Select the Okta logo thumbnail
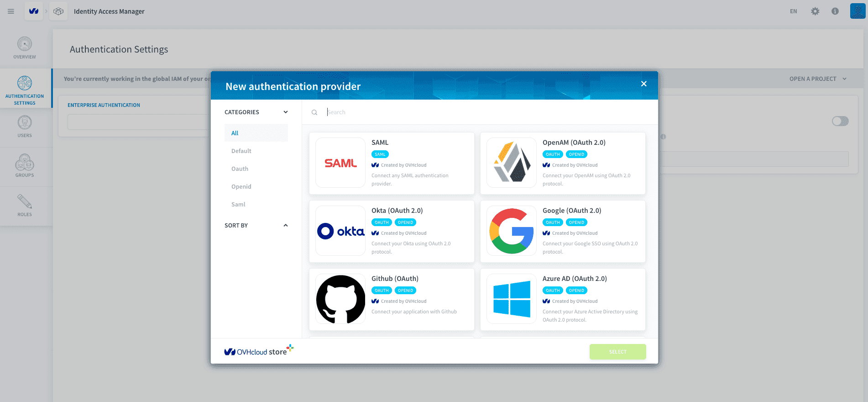Image resolution: width=868 pixels, height=402 pixels. (340, 231)
